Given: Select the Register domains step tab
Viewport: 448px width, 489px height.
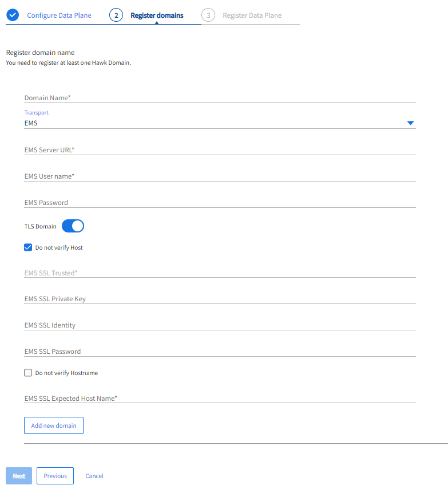Looking at the screenshot, I should coord(157,15).
